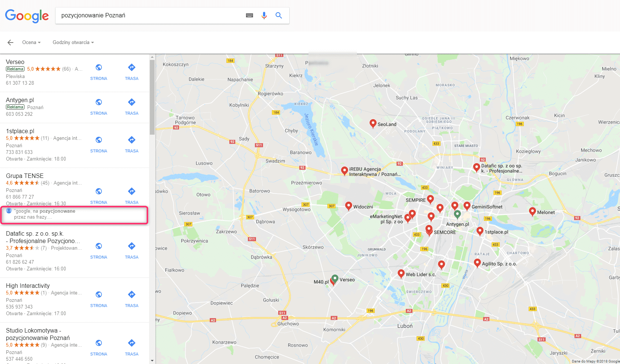
Task: Go back with the left arrow icon
Action: [x=10, y=43]
